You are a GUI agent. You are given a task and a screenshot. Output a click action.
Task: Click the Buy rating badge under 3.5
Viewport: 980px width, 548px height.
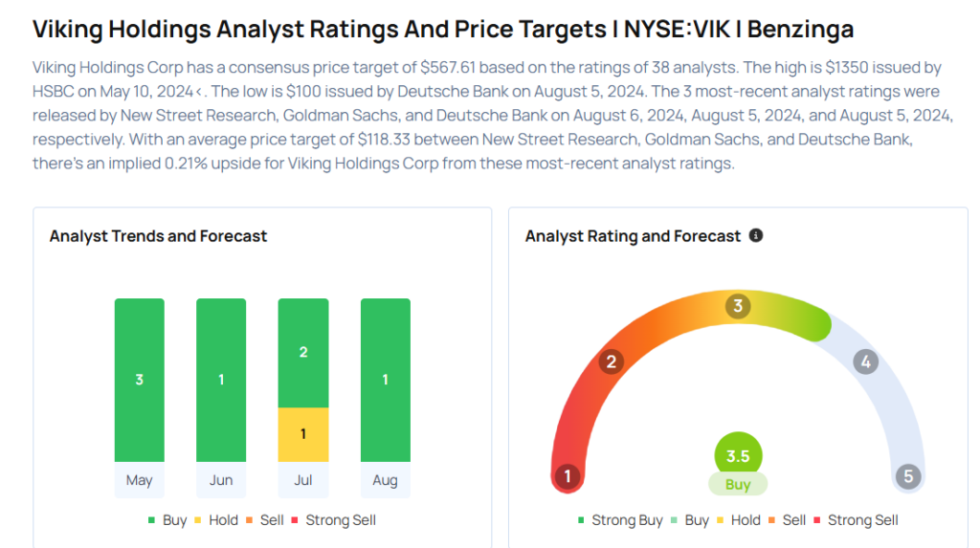pos(738,485)
